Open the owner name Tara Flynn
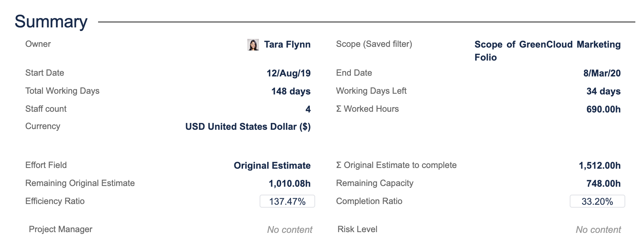The height and width of the screenshot is (248, 644). pos(287,44)
